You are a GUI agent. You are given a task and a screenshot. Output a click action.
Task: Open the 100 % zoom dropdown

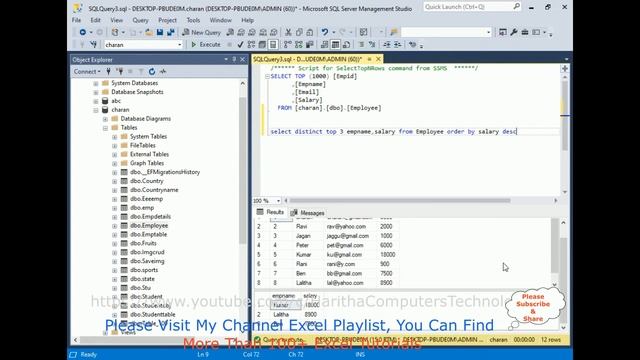pos(278,201)
